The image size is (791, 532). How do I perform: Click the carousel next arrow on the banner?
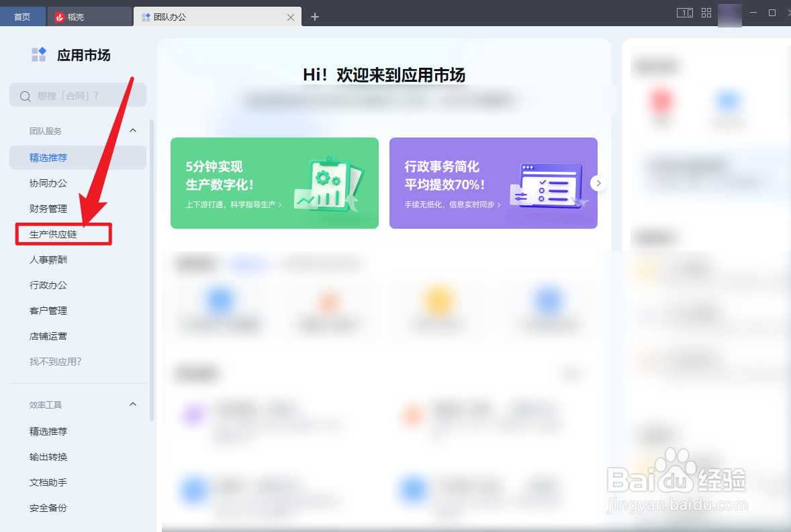[x=598, y=182]
